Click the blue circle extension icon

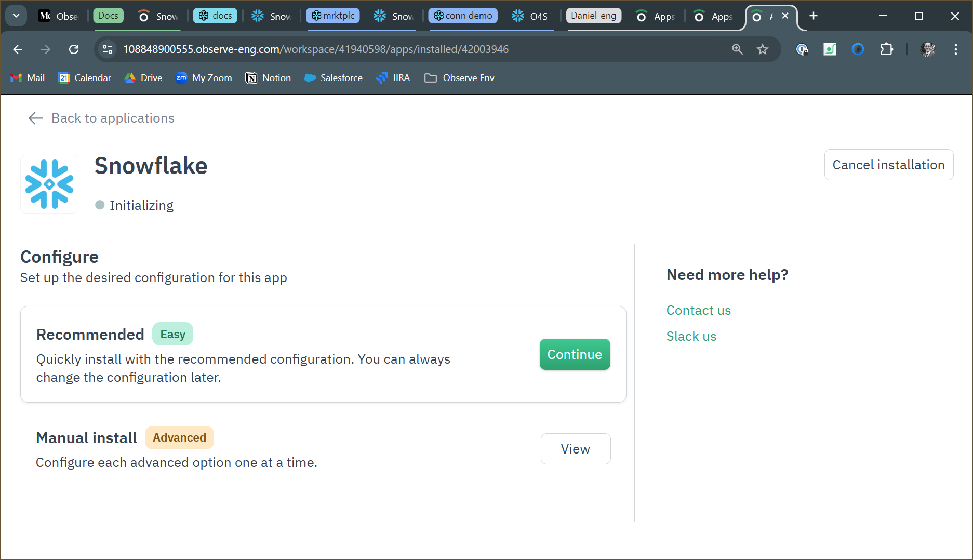click(x=858, y=49)
